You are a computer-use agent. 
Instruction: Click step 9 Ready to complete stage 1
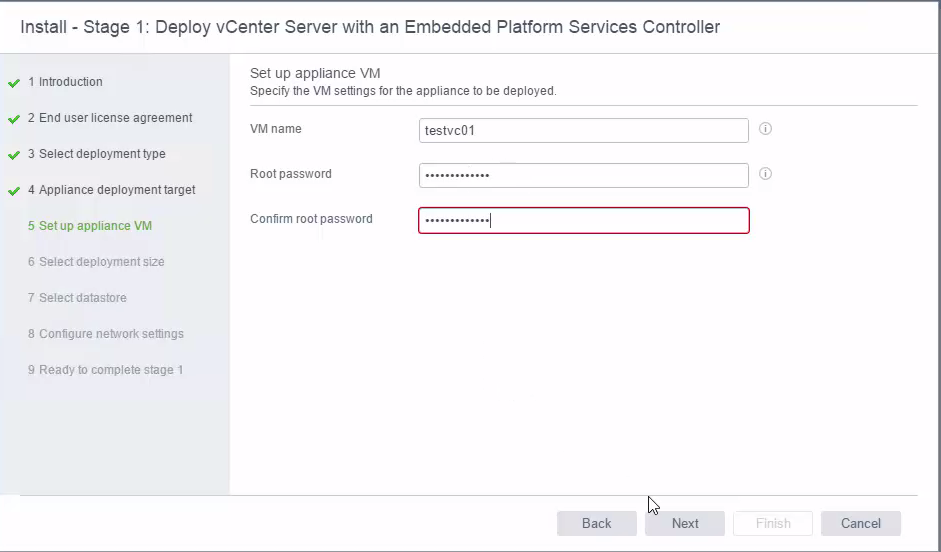click(106, 370)
